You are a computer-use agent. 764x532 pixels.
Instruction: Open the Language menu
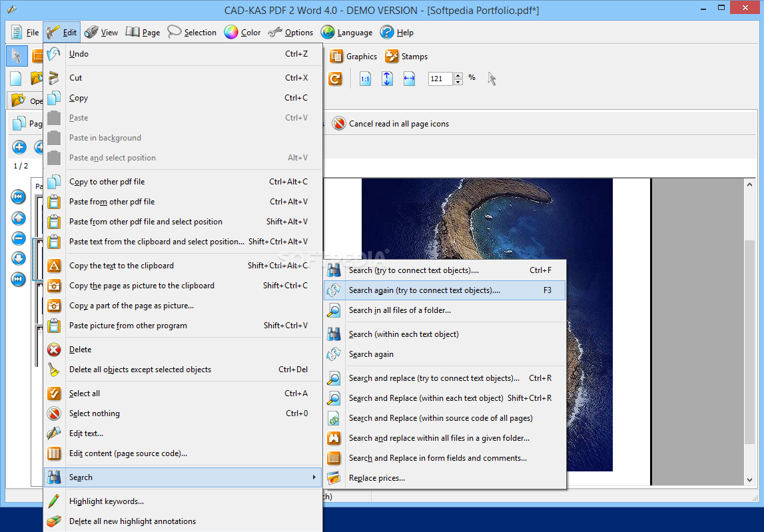[x=346, y=32]
